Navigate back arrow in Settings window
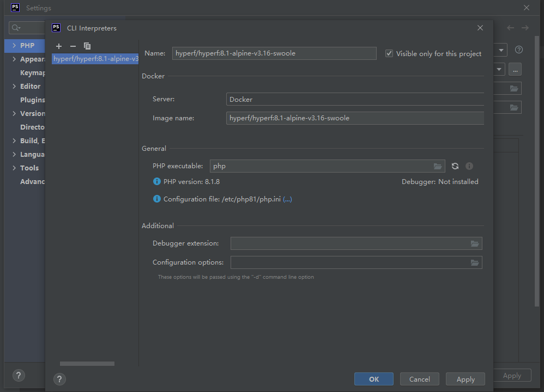 tap(510, 28)
